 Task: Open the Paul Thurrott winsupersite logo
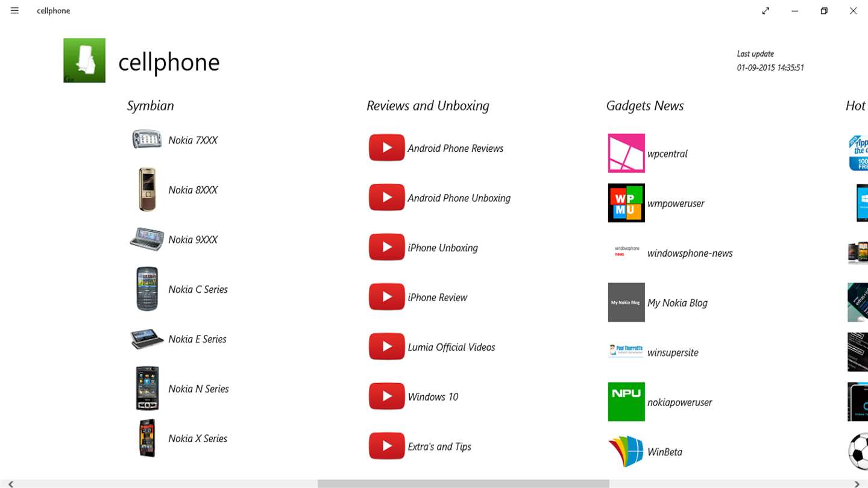[x=626, y=351]
